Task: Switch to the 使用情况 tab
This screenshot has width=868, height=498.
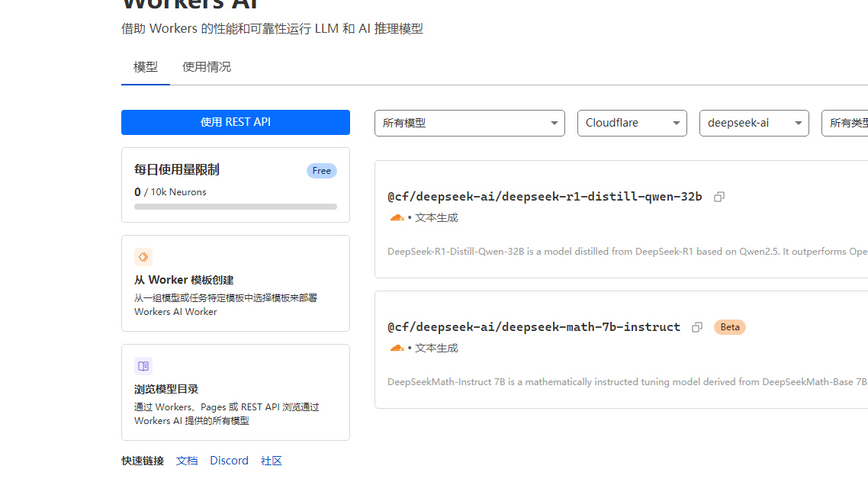Action: [x=207, y=68]
